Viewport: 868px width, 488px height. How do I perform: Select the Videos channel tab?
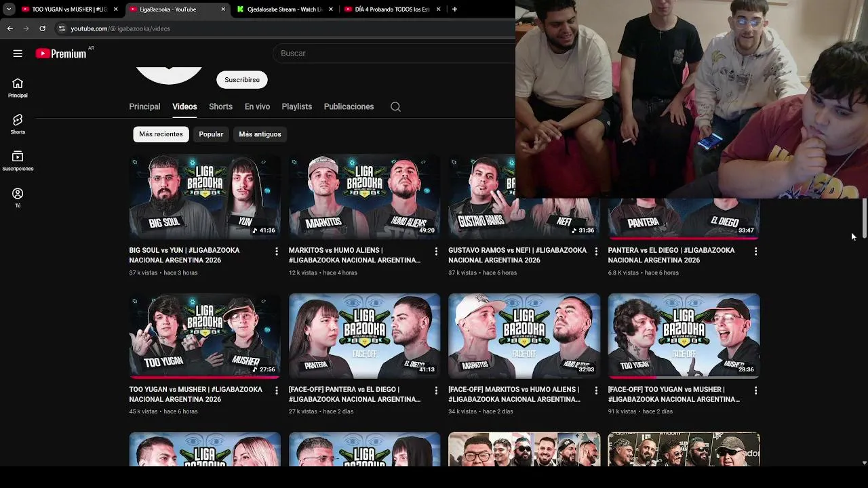click(x=184, y=106)
